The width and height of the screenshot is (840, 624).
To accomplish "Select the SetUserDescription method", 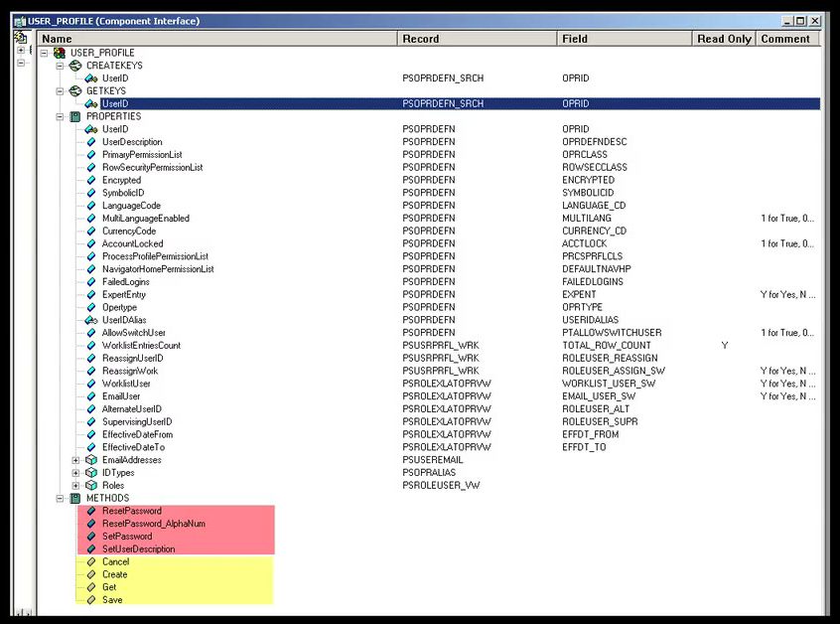I will tap(139, 549).
